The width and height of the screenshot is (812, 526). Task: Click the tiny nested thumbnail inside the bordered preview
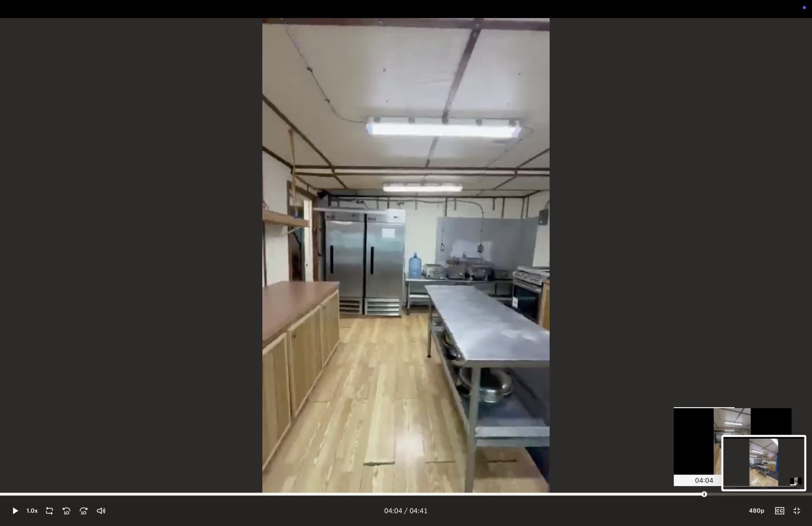pyautogui.click(x=795, y=481)
